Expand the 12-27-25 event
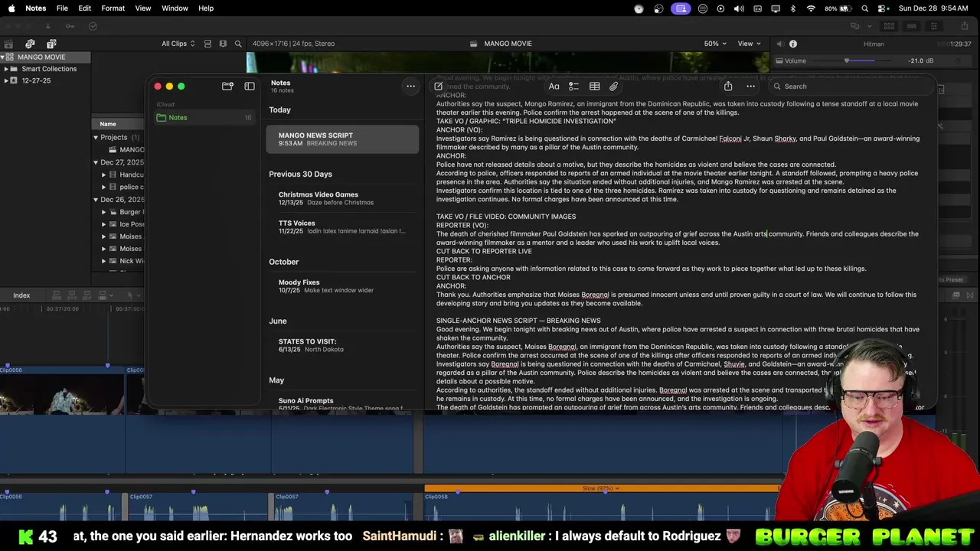980x551 pixels. pyautogui.click(x=6, y=80)
